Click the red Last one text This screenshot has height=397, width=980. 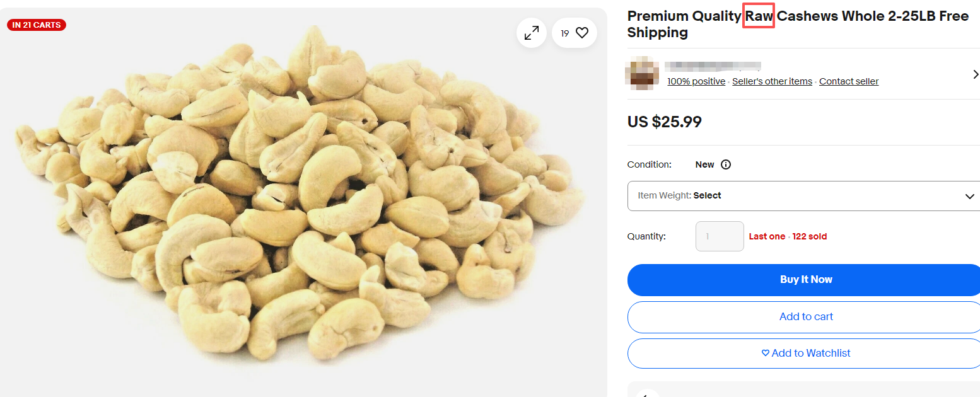[x=767, y=236]
